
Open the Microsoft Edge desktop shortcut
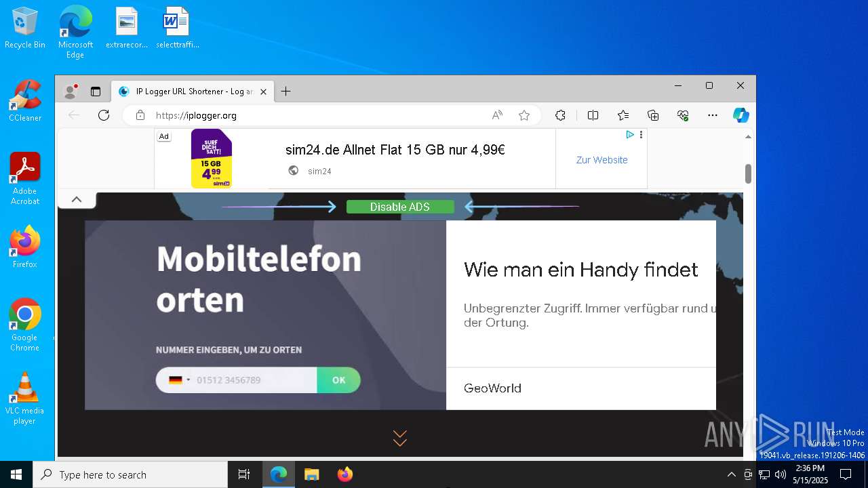(x=75, y=32)
